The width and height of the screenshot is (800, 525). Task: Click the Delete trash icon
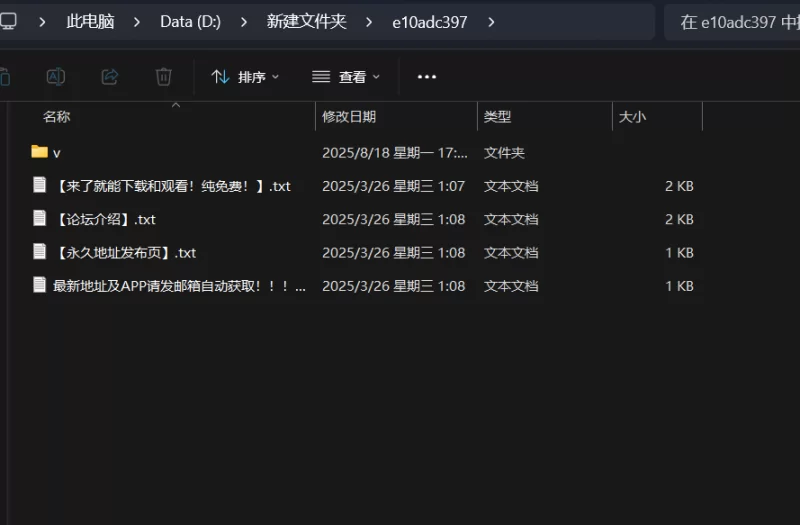(163, 77)
